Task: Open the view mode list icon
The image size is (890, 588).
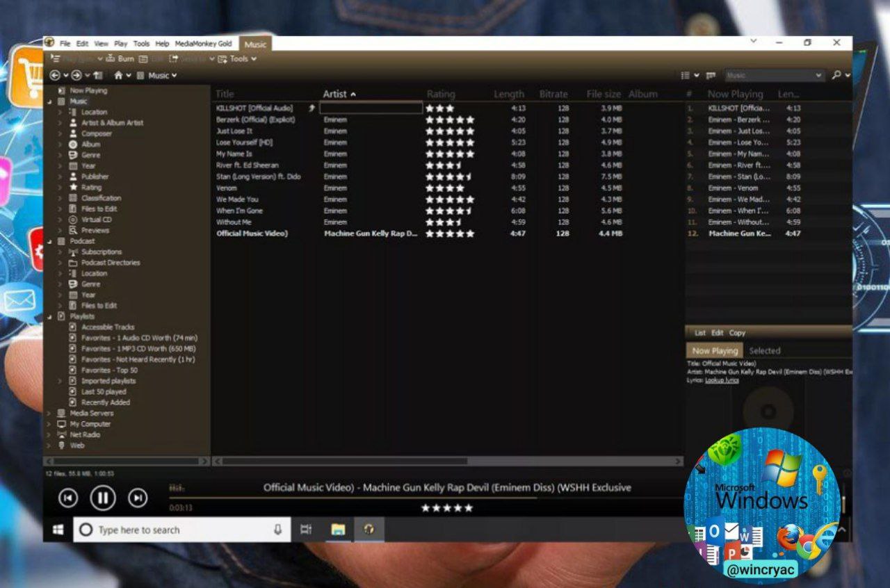Action: coord(686,75)
